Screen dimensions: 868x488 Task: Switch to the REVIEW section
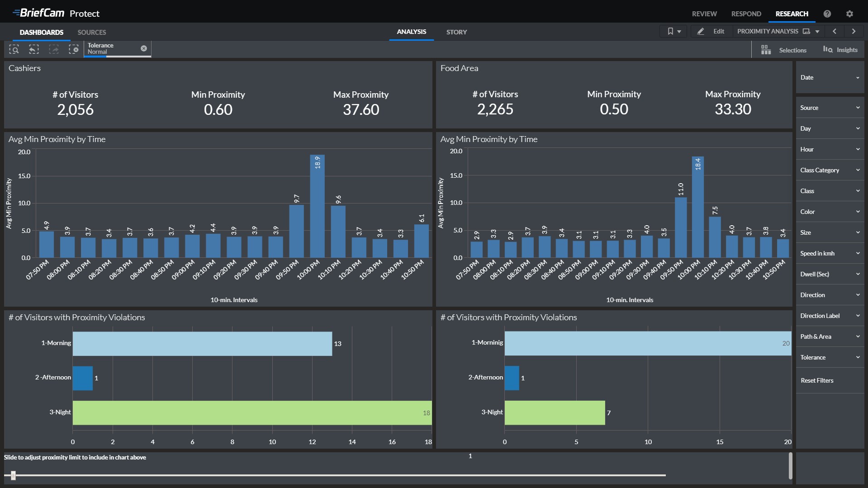704,14
